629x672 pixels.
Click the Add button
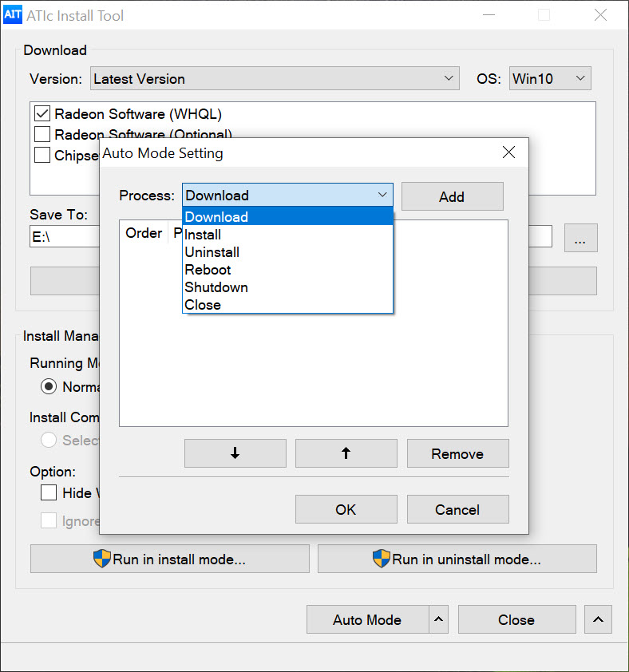[452, 196]
